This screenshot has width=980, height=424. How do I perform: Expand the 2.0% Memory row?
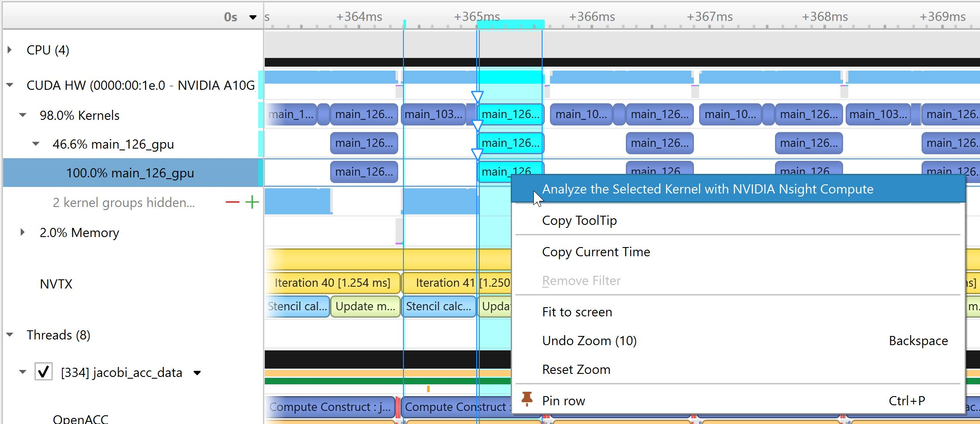coord(23,232)
